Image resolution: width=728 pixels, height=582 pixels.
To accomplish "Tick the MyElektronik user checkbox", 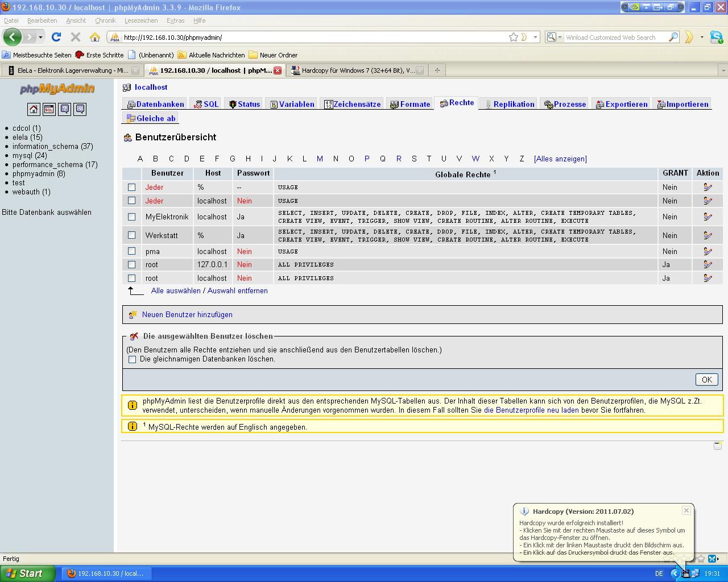I will [x=132, y=217].
